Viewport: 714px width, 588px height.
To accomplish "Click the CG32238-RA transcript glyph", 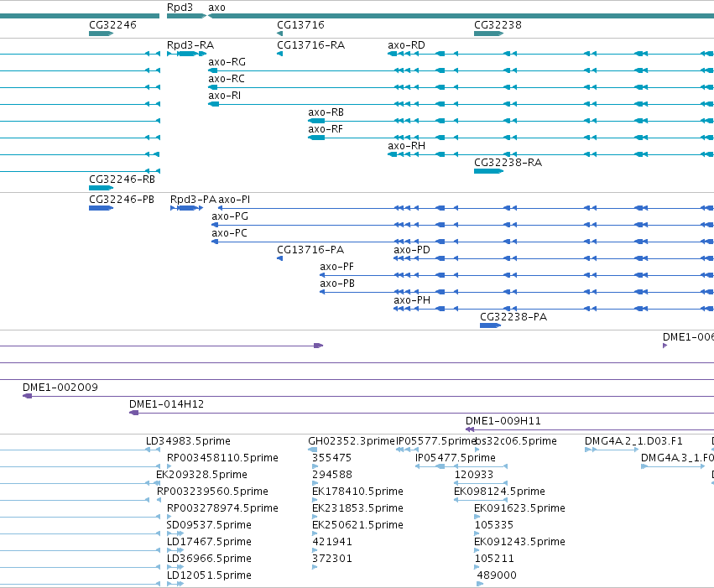I will pyautogui.click(x=488, y=171).
